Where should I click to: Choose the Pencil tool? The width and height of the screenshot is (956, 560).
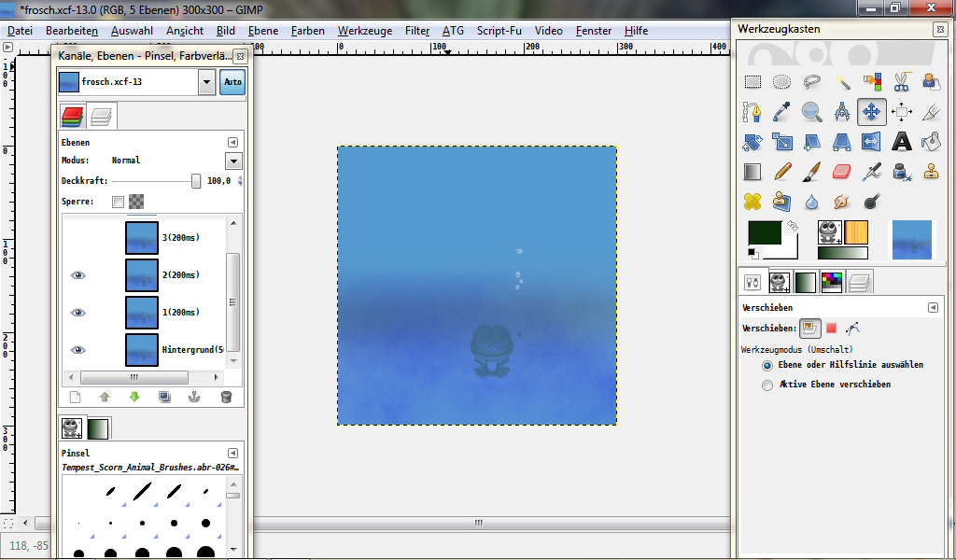click(782, 172)
